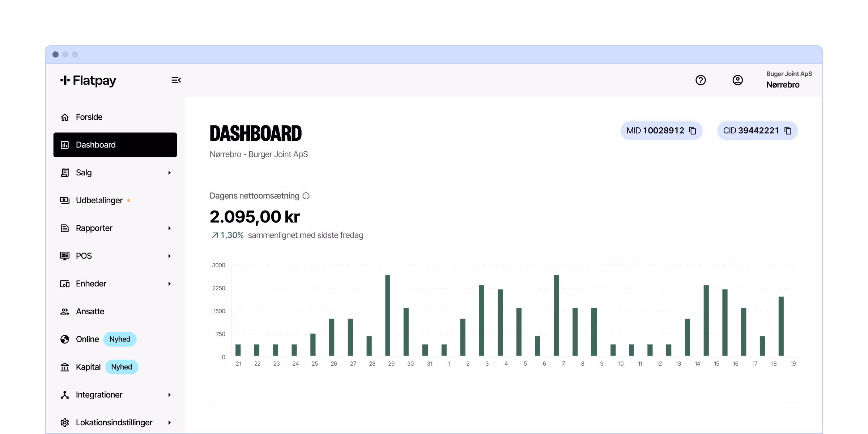Open the Udbetalinger menu item

click(x=99, y=200)
